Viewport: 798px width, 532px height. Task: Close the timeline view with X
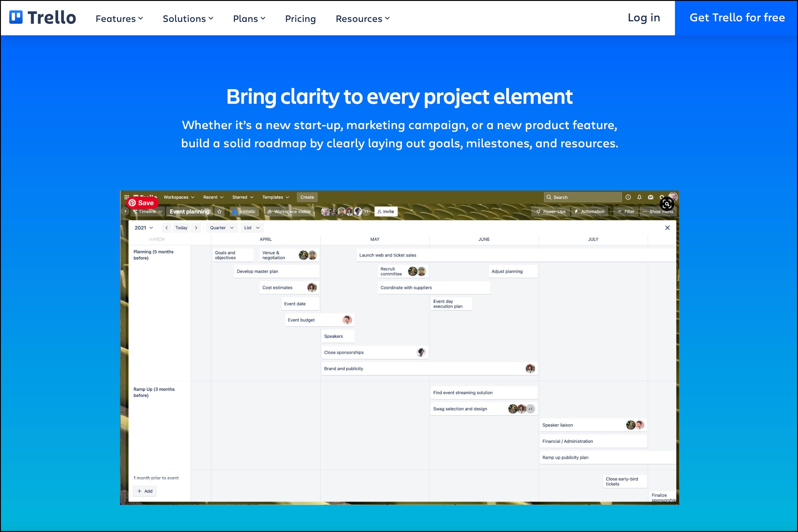click(667, 228)
